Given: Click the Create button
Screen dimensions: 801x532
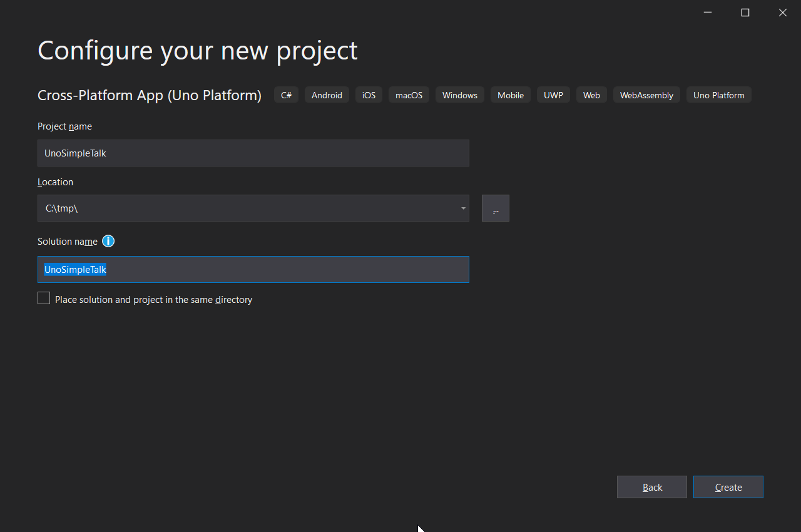Looking at the screenshot, I should pyautogui.click(x=728, y=487).
